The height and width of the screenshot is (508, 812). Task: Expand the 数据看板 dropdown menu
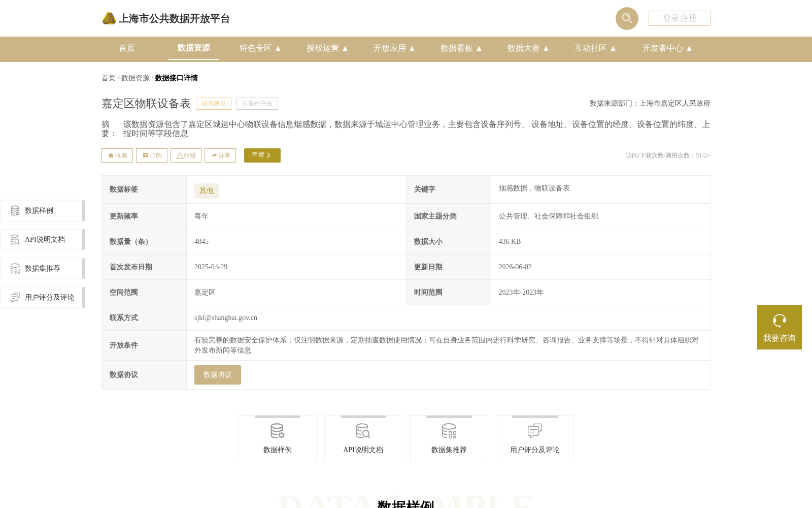[461, 48]
